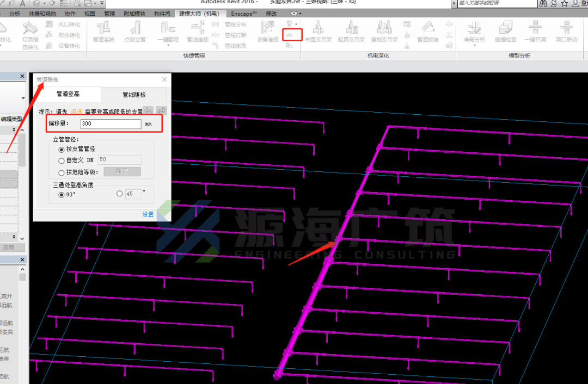Click the custom angle 45 input field

(x=133, y=194)
